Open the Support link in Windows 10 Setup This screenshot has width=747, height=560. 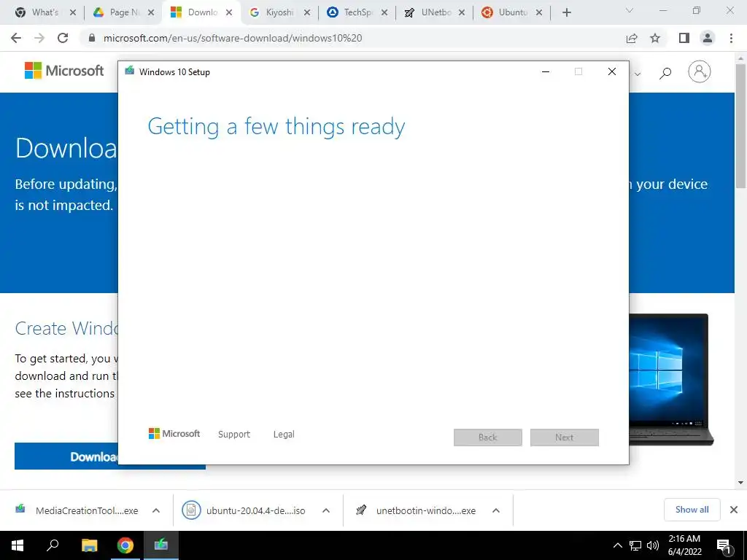(x=234, y=435)
